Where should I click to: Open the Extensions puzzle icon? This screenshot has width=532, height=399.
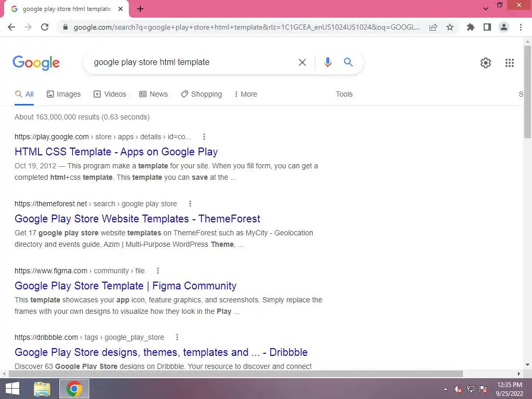(470, 27)
